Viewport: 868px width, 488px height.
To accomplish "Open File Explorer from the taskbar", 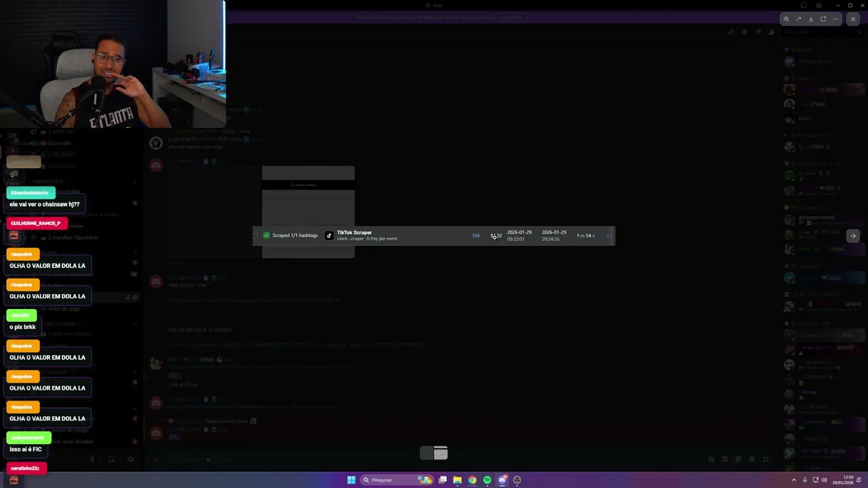I will tap(457, 480).
